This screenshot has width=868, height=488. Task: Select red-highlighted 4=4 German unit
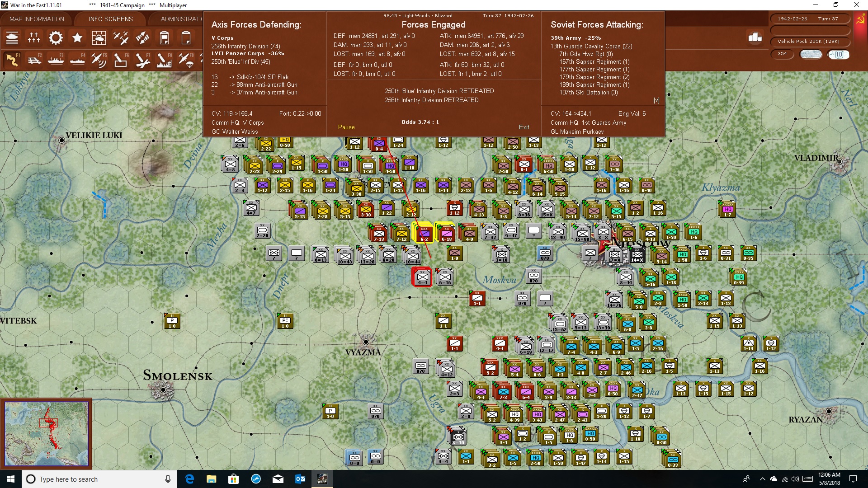422,277
